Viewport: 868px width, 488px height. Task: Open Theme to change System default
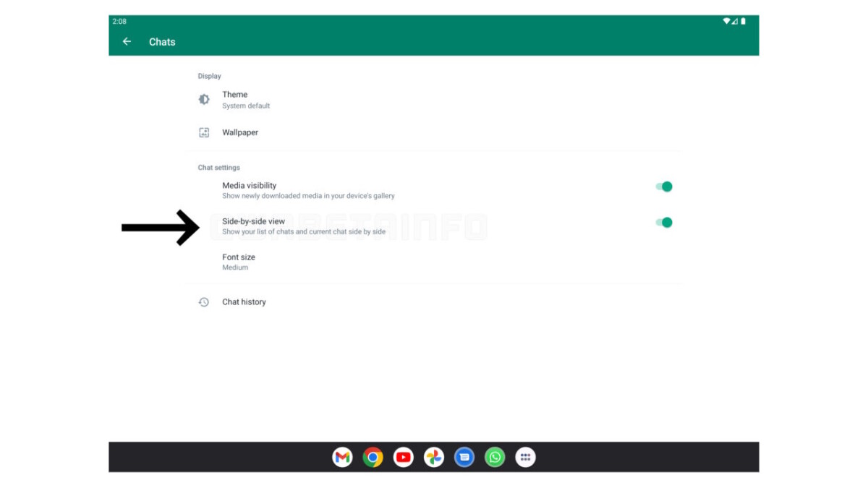click(x=235, y=99)
